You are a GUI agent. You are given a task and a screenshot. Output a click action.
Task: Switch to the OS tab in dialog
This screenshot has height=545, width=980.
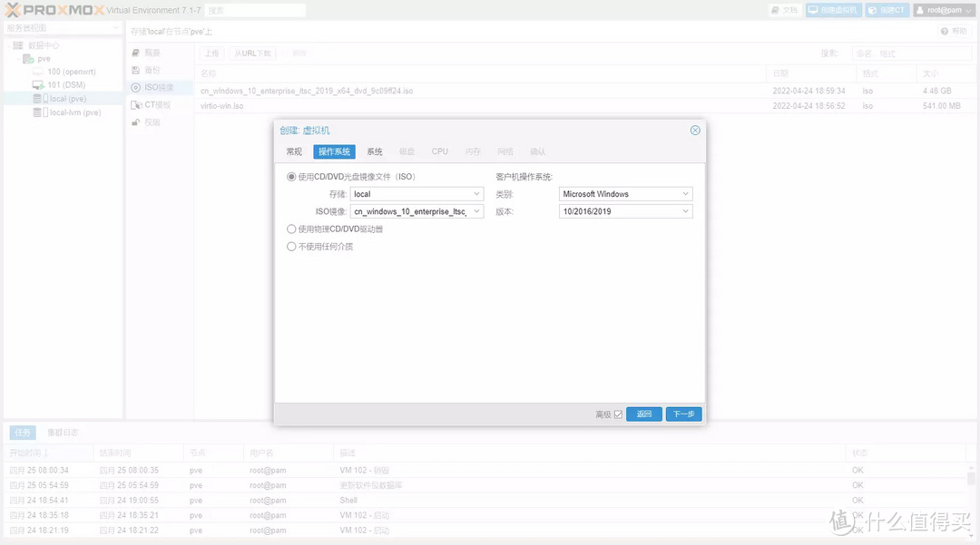coord(334,151)
